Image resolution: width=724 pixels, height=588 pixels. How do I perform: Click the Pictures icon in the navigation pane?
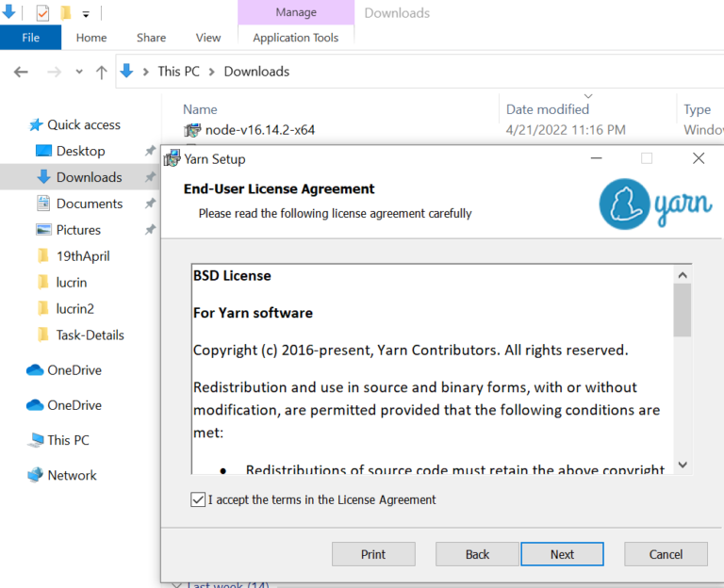[43, 229]
